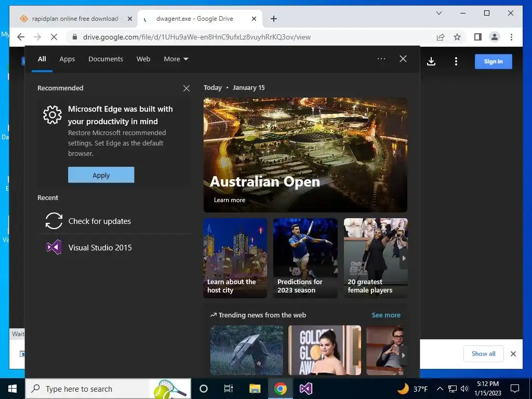Sign in to Google Drive
The width and height of the screenshot is (532, 399).
(494, 61)
